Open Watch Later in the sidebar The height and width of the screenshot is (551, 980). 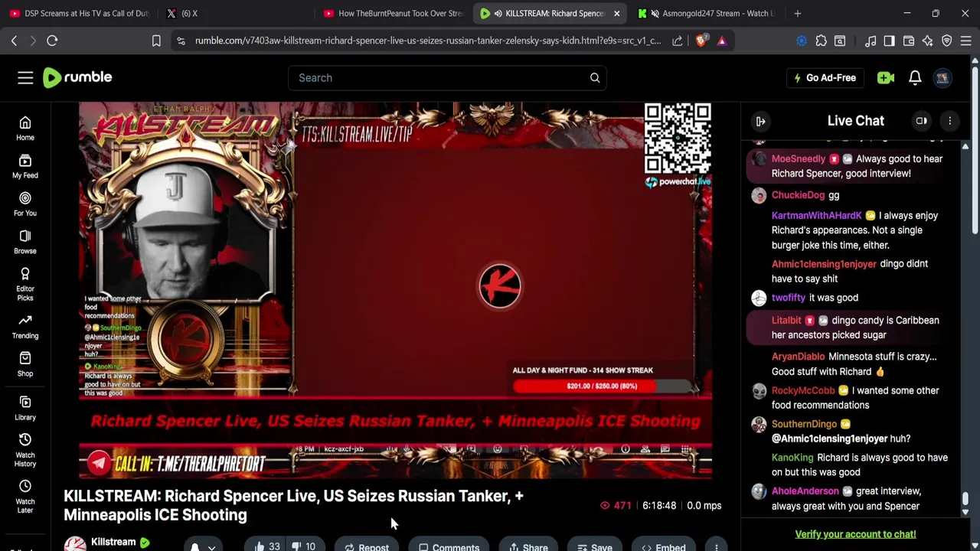tap(25, 497)
